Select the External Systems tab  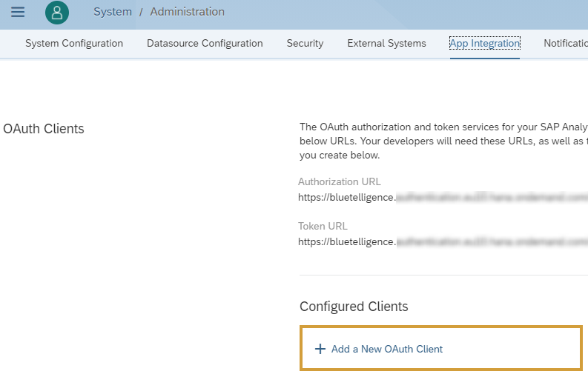[386, 44]
